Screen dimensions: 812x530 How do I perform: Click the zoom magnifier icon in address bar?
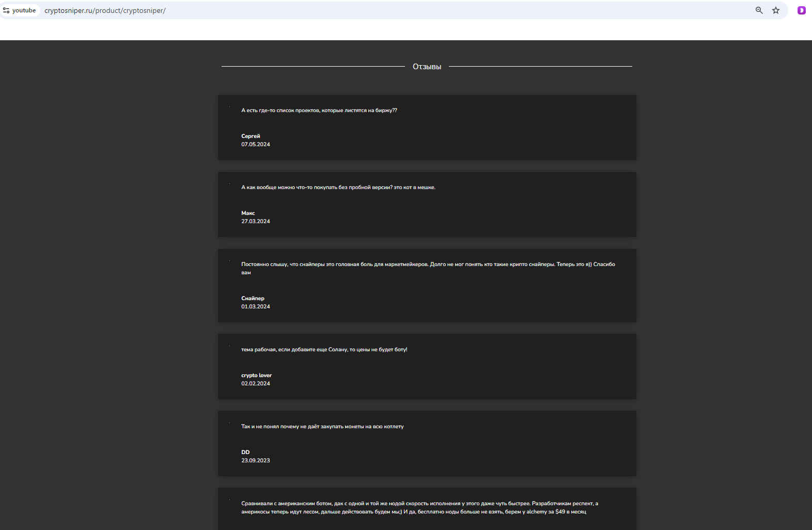pyautogui.click(x=759, y=10)
